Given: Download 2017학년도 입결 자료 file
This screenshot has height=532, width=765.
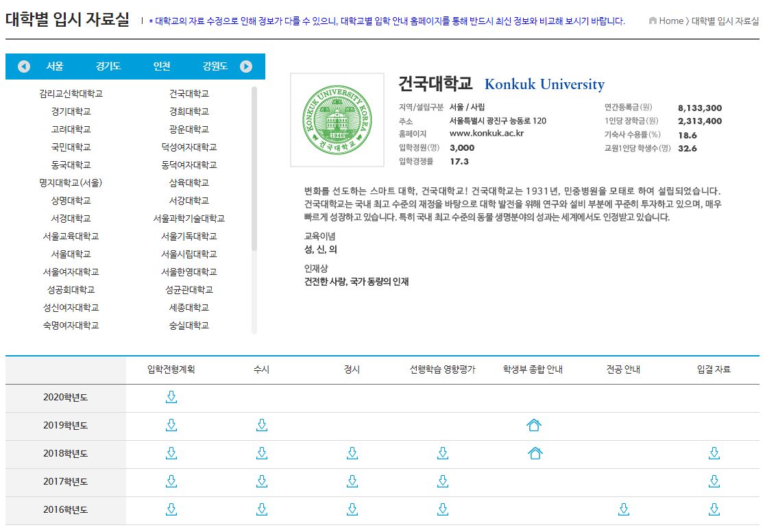Looking at the screenshot, I should pos(714,482).
